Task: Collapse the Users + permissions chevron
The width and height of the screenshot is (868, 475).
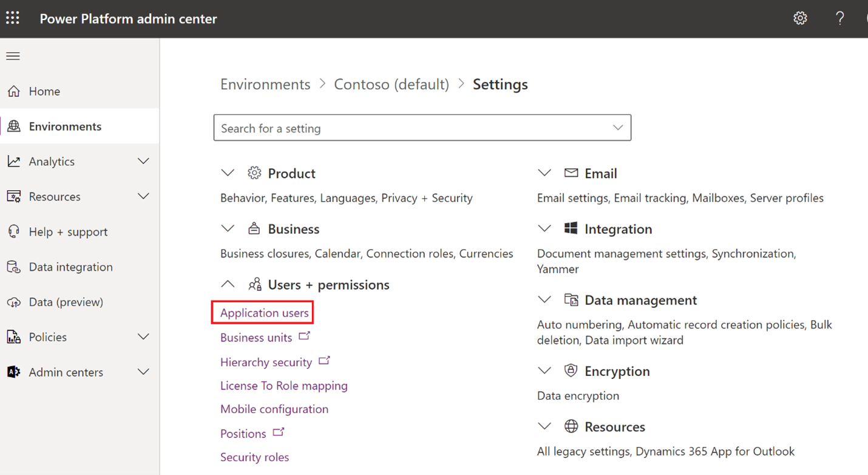Action: 228,284
